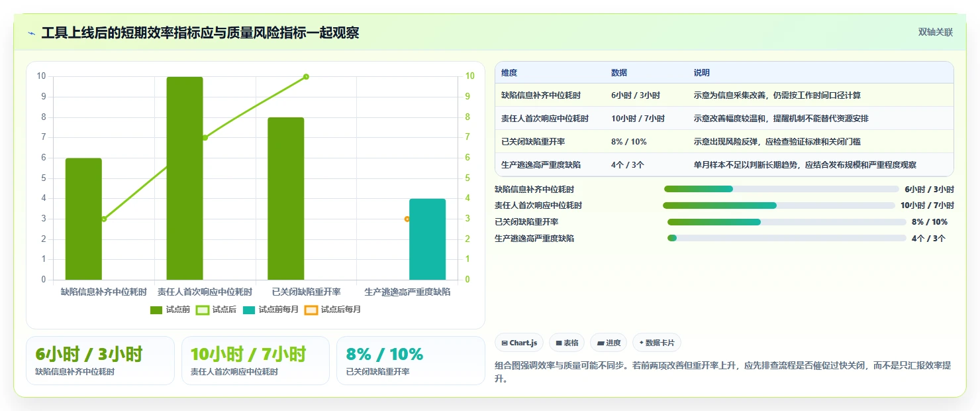Click x-axis label 生产逃逸高严重度缺陷
This screenshot has width=980, height=411.
click(407, 292)
